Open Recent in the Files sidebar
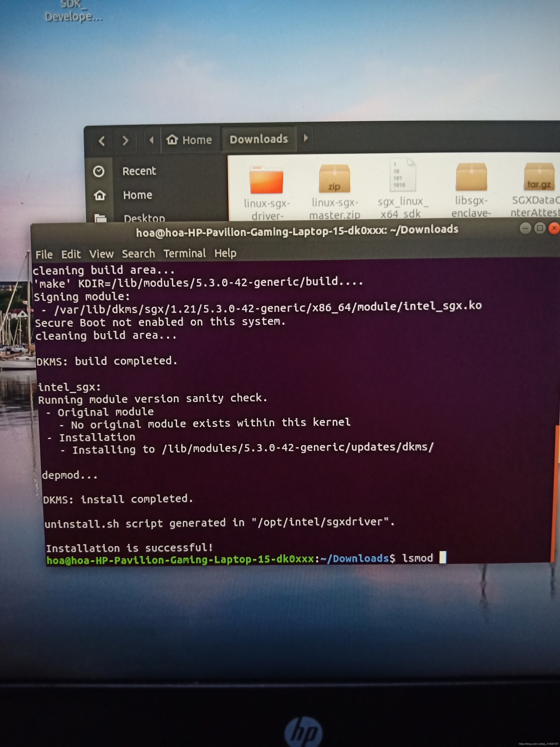 (139, 171)
